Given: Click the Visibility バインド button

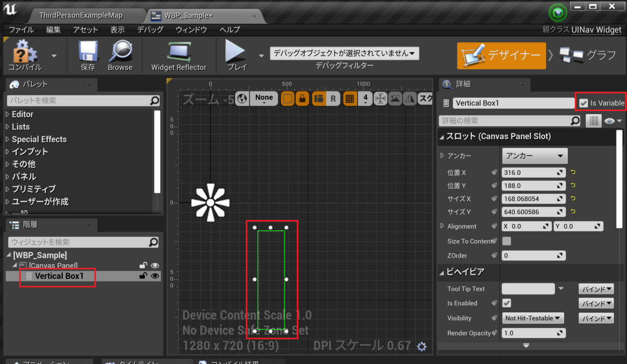Looking at the screenshot, I should tap(596, 318).
